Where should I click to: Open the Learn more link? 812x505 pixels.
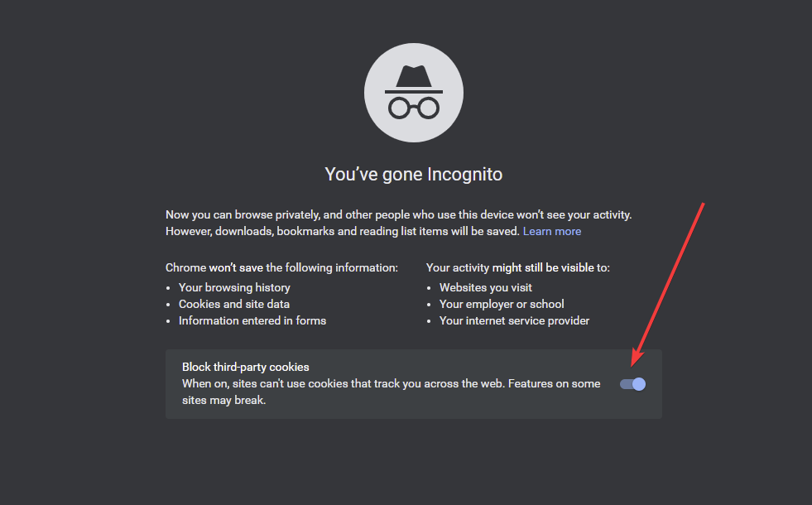(551, 231)
